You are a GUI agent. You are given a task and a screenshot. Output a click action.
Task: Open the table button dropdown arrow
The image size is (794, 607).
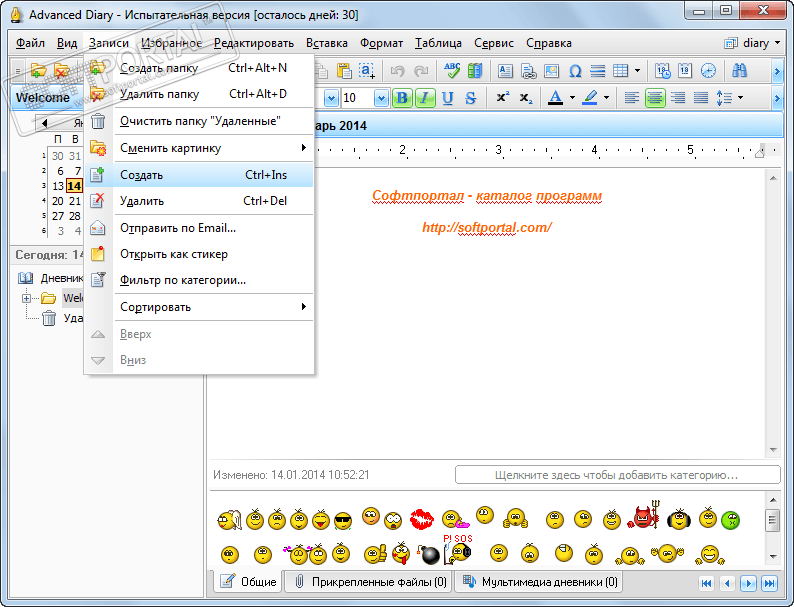coord(637,71)
